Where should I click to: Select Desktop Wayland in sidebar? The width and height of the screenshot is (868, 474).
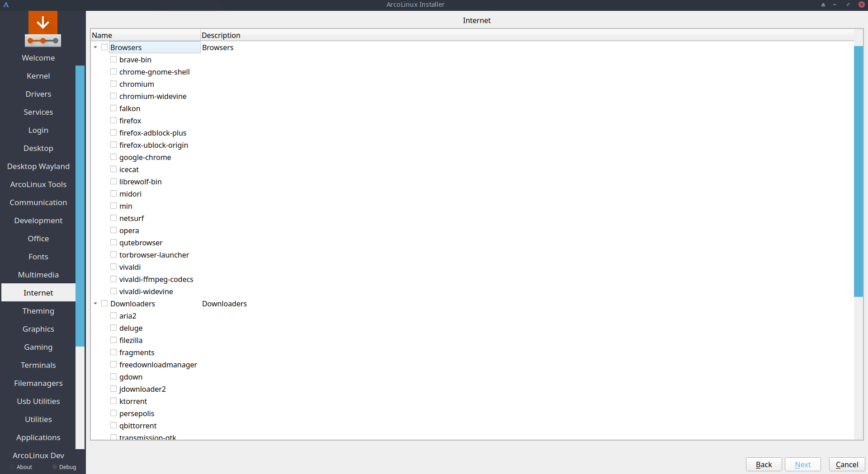pyautogui.click(x=38, y=166)
